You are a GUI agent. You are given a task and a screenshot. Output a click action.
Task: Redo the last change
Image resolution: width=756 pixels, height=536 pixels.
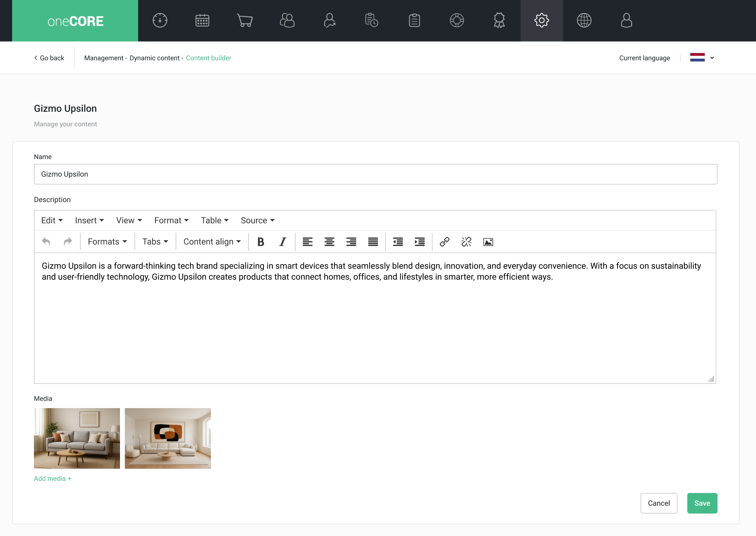click(x=68, y=241)
